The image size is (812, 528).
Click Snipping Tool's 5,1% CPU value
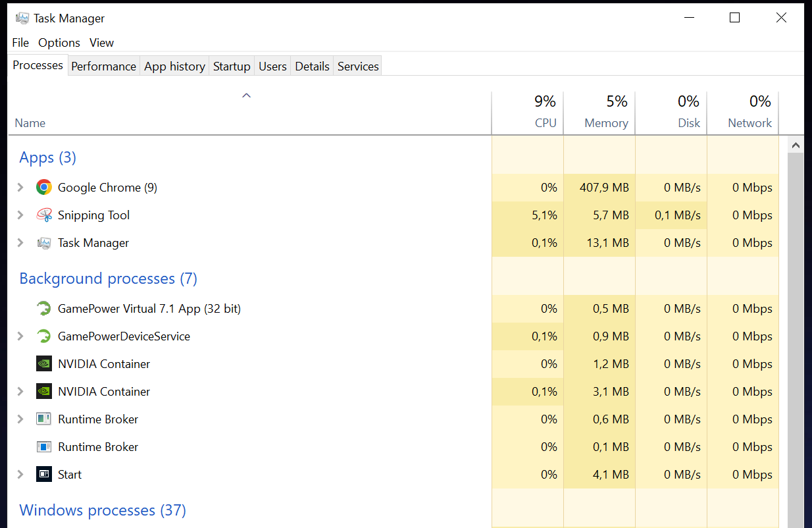(544, 215)
